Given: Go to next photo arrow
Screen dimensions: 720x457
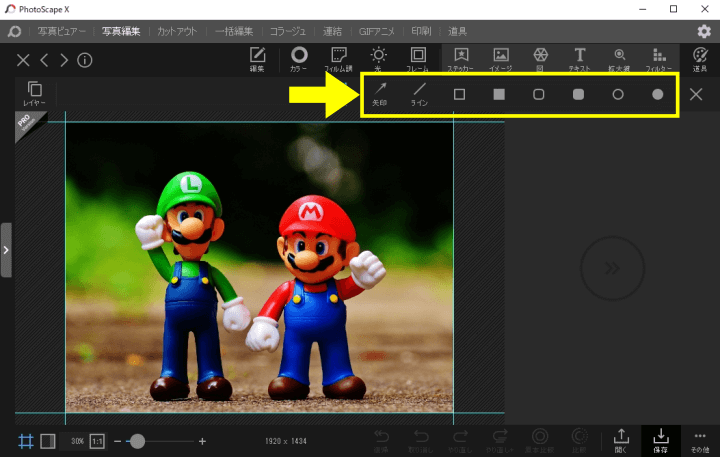Looking at the screenshot, I should coord(64,60).
